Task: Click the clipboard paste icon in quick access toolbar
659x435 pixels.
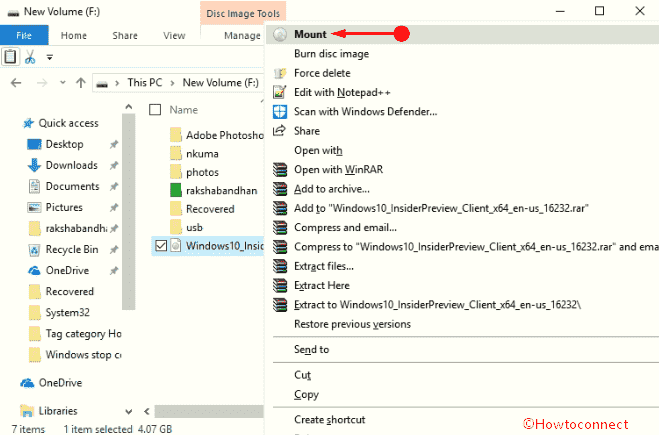Action: [10, 57]
